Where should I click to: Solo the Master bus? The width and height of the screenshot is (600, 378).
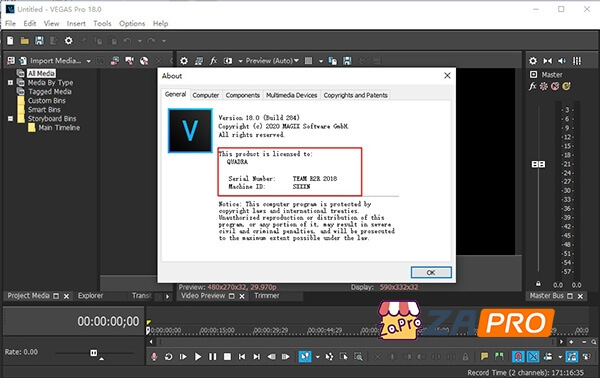tap(566, 86)
